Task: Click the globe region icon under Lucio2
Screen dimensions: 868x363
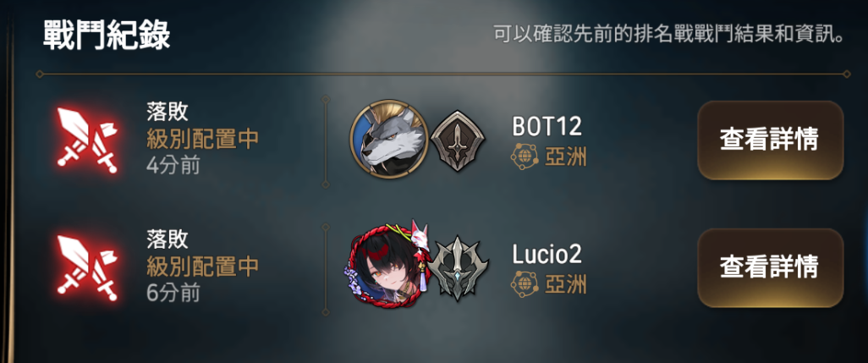Action: 524,284
